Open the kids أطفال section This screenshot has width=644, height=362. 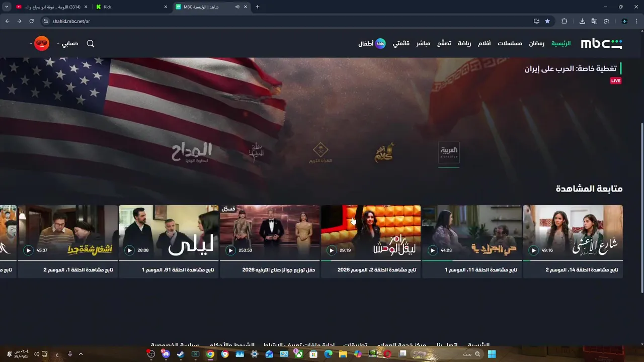372,44
